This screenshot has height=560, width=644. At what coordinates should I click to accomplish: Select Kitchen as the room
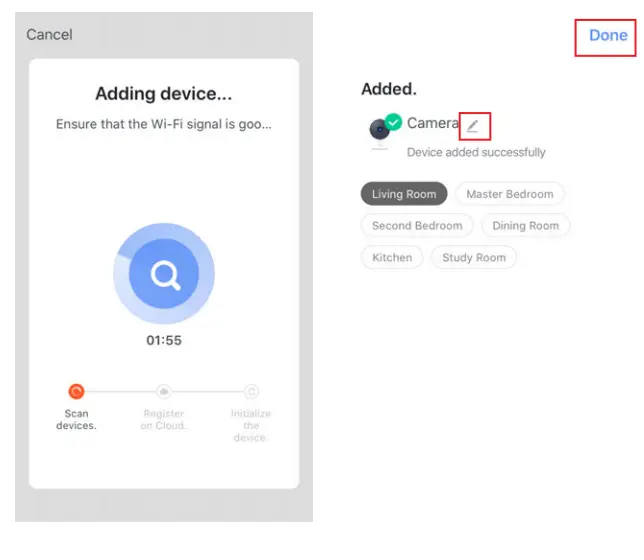pos(392,258)
